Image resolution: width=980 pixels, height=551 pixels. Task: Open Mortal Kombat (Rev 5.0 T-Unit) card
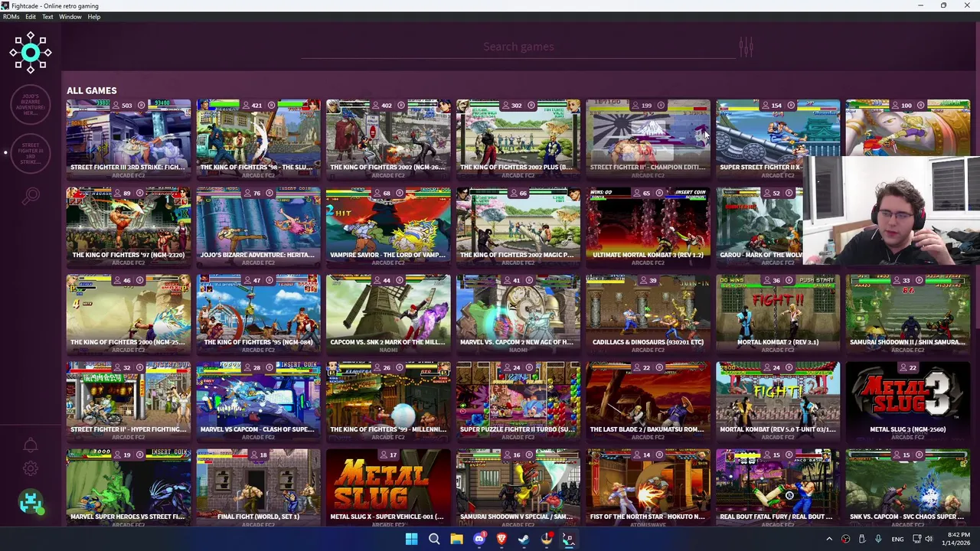[x=778, y=401]
